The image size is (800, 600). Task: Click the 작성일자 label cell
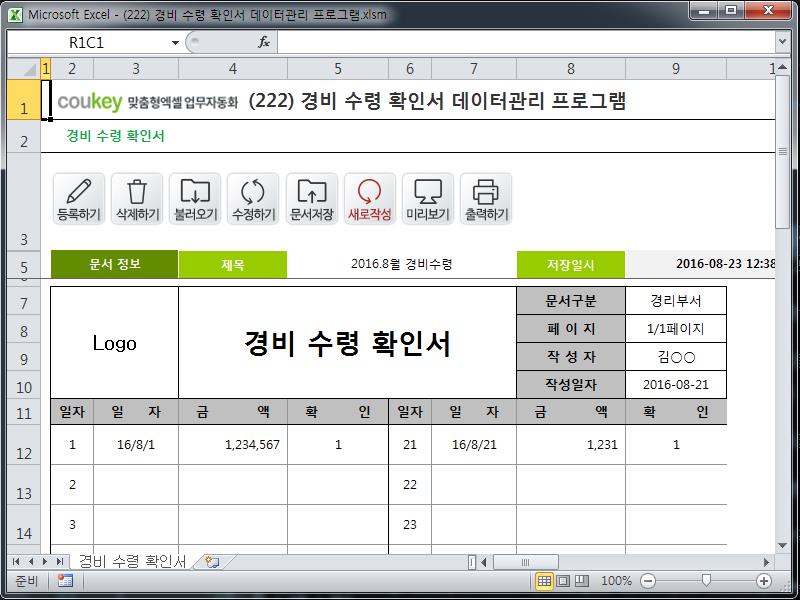(x=571, y=385)
